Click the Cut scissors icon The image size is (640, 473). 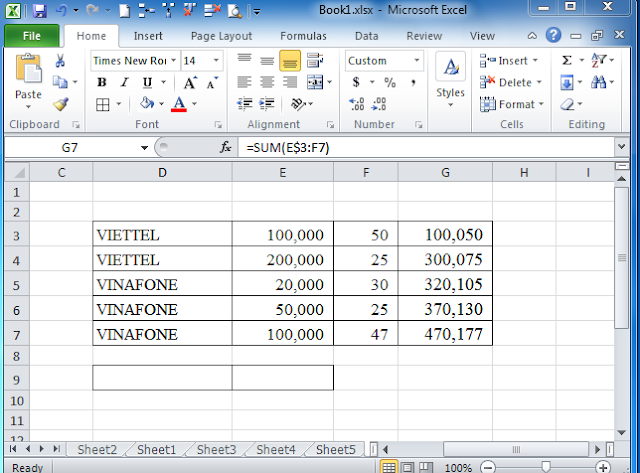(60, 61)
